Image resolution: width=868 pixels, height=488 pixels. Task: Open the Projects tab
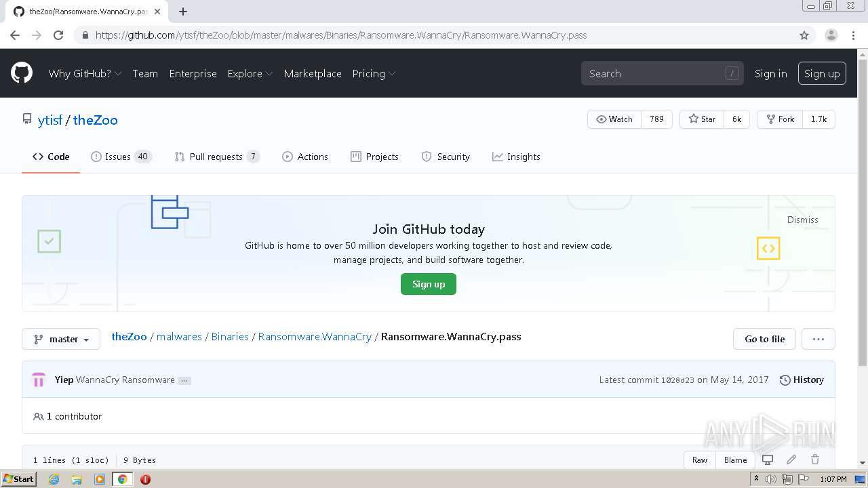click(x=374, y=157)
